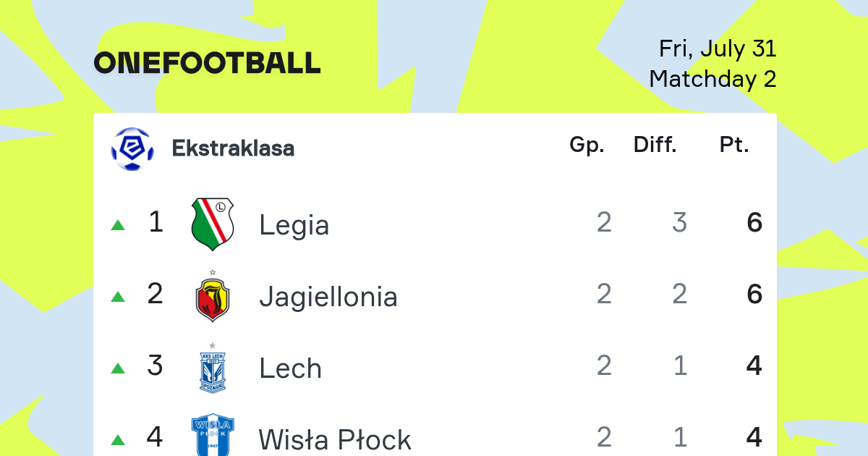
Task: Click the green up arrow beside Legia
Action: pyautogui.click(x=118, y=225)
